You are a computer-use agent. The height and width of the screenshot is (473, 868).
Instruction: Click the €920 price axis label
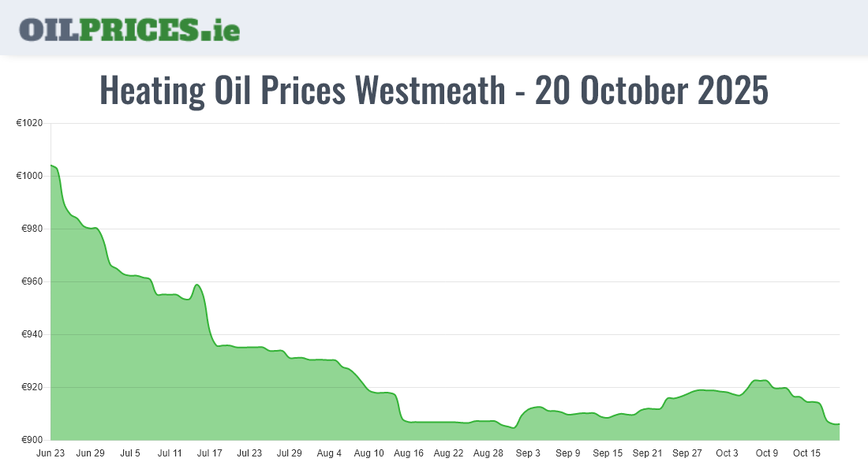click(32, 387)
